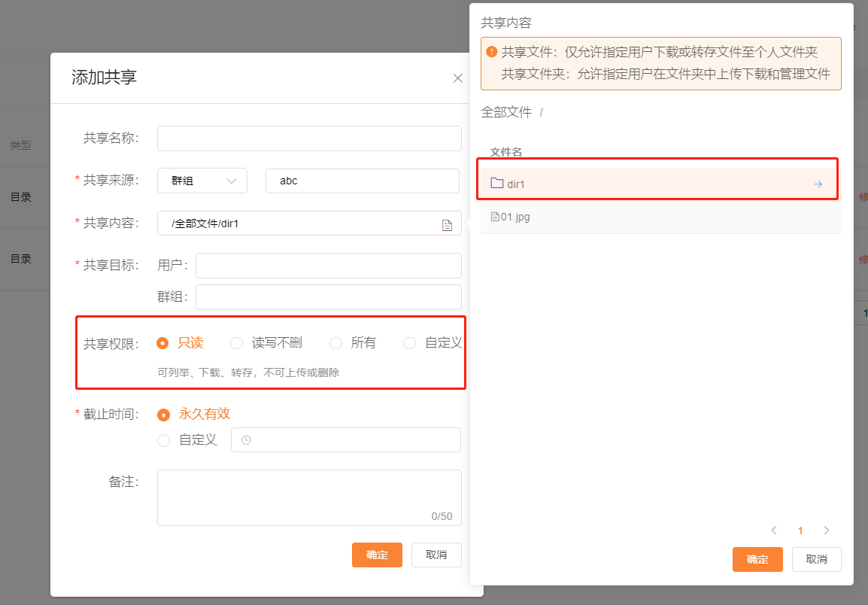Click the abc share source field
868x605 pixels.
(363, 181)
